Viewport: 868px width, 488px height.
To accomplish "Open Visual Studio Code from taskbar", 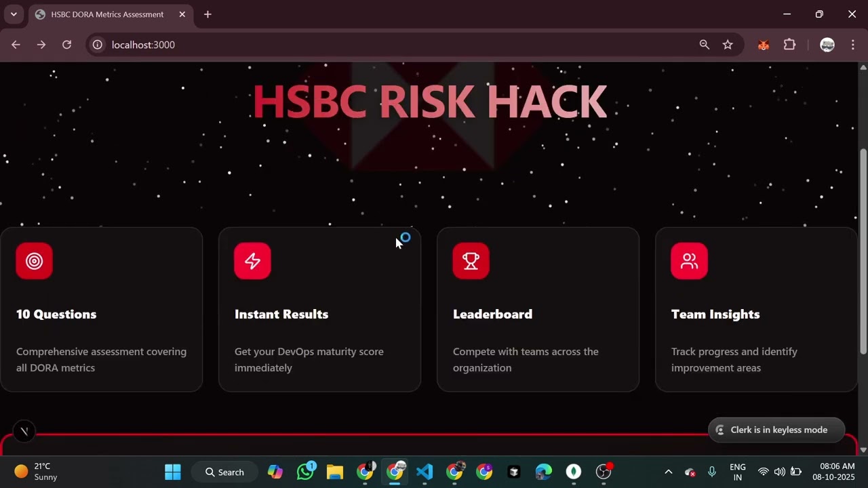I will click(x=425, y=472).
